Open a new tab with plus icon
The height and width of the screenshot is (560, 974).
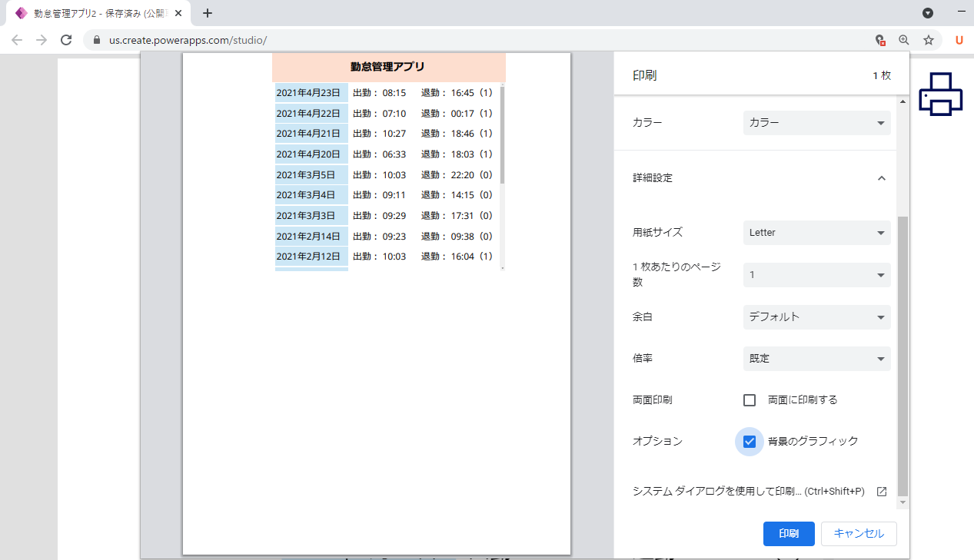208,13
